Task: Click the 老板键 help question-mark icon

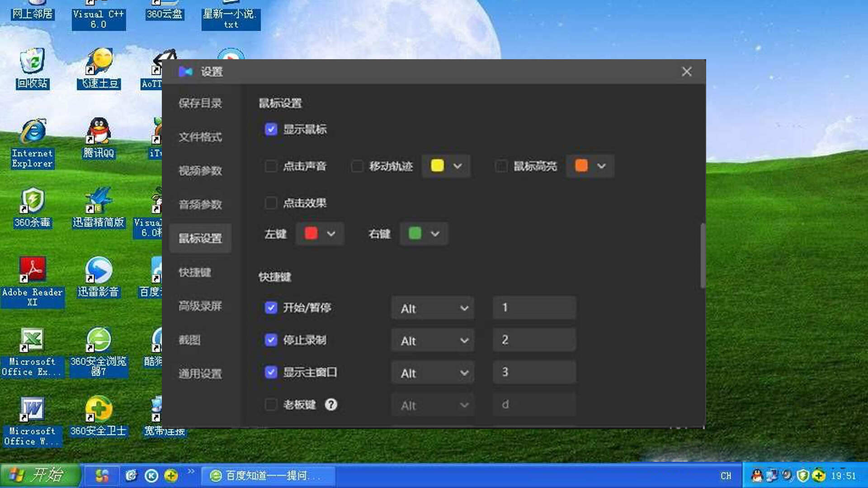Action: point(331,404)
